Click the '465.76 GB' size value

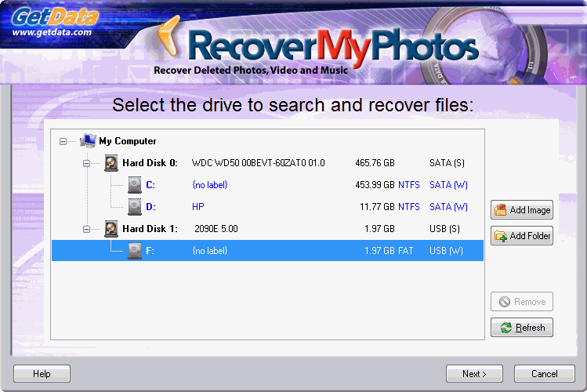click(375, 163)
